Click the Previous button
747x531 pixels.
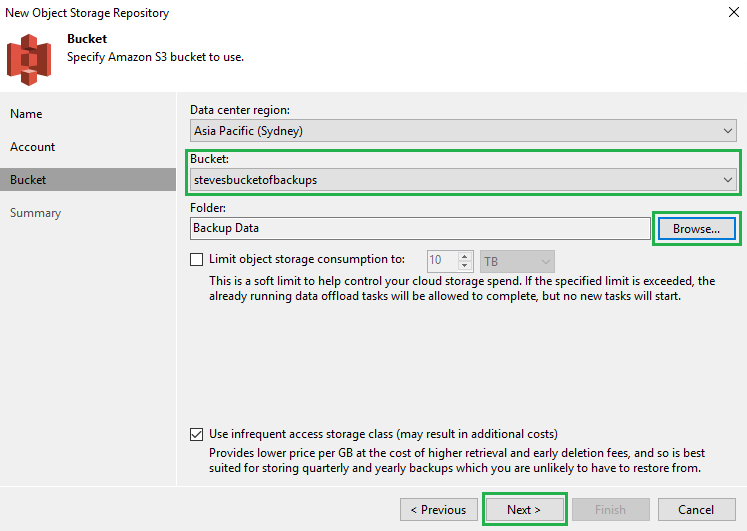point(438,509)
